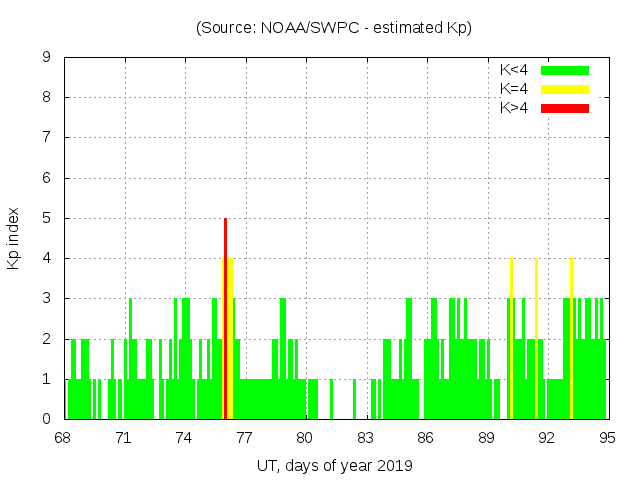Select the K>4 legend label
Viewport: 640px width, 480px height.
click(514, 108)
